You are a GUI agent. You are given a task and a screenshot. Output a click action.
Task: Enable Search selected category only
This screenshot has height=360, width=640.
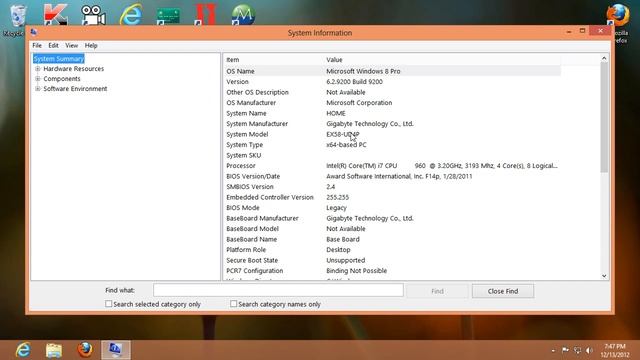tap(109, 304)
